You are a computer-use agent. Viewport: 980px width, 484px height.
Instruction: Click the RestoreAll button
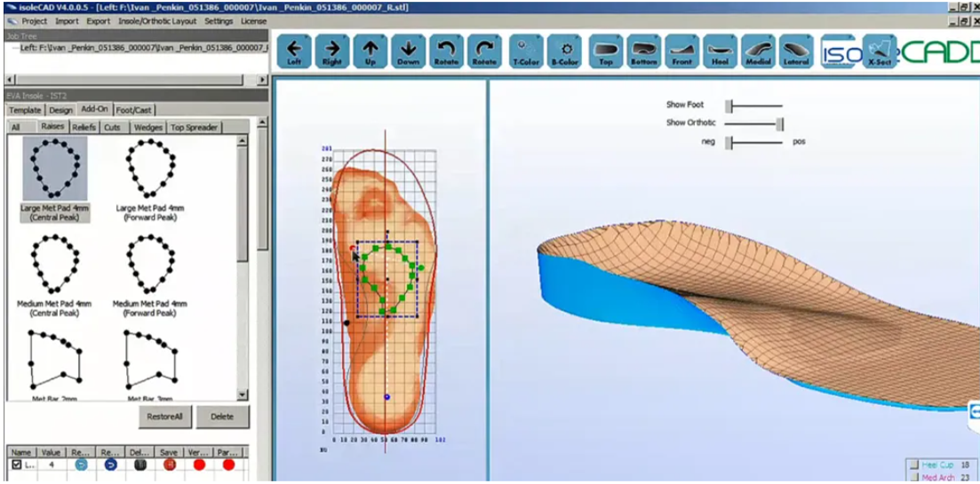click(x=165, y=417)
